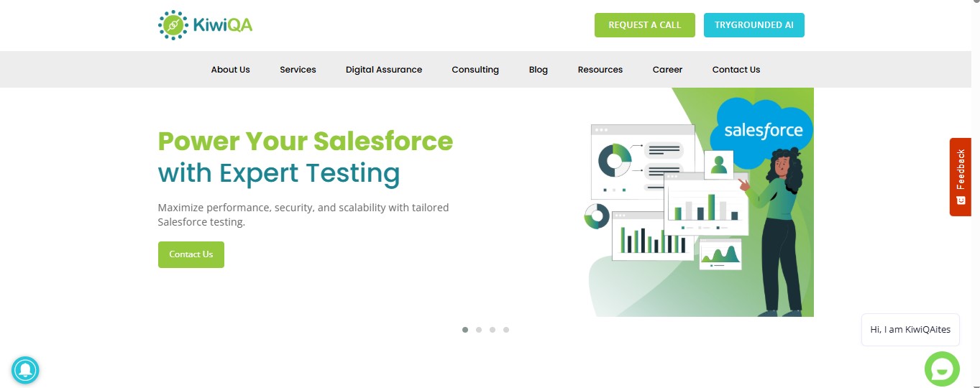
Task: Open the Services menu
Action: [298, 70]
